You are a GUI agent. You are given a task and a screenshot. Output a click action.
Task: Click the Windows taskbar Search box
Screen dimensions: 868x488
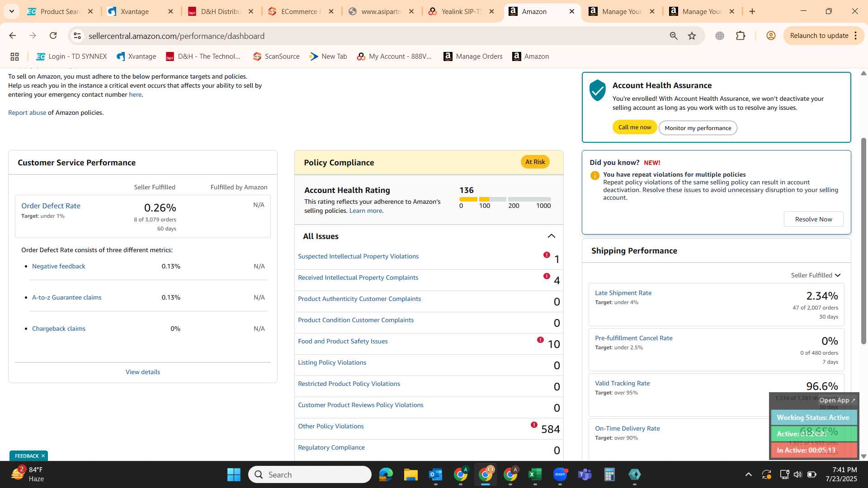pos(310,474)
